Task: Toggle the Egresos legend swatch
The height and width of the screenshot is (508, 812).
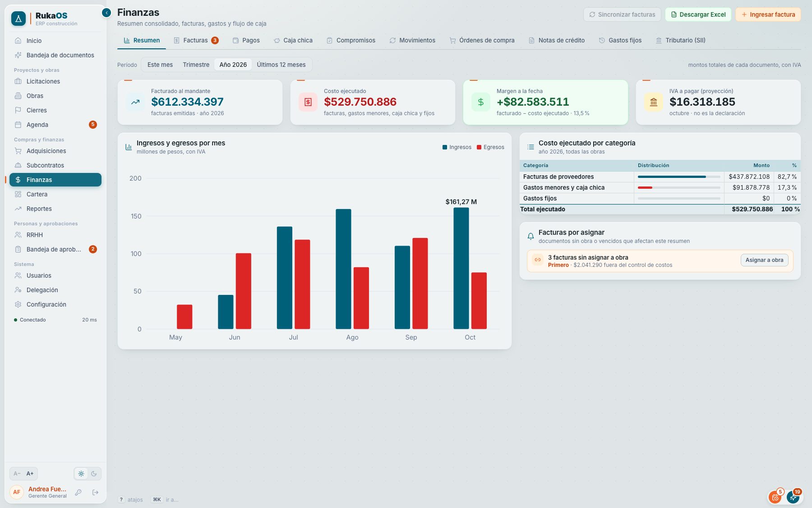Action: (x=479, y=147)
